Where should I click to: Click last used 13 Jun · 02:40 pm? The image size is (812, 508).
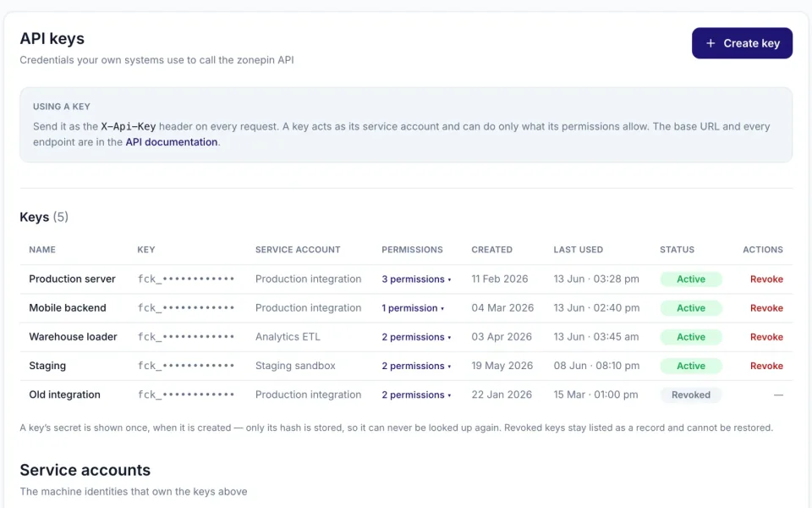pyautogui.click(x=596, y=308)
